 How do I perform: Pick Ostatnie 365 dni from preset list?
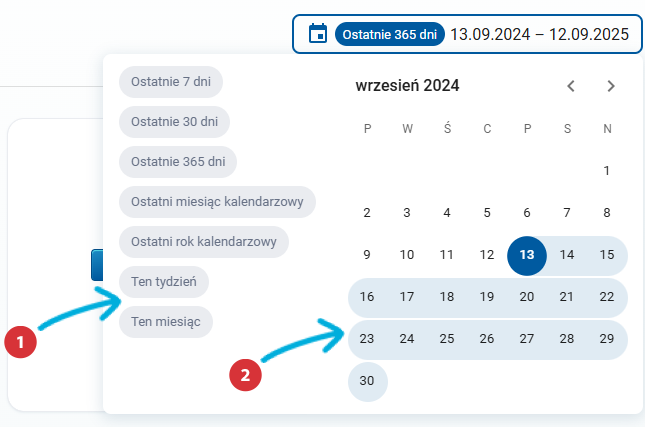pyautogui.click(x=178, y=161)
